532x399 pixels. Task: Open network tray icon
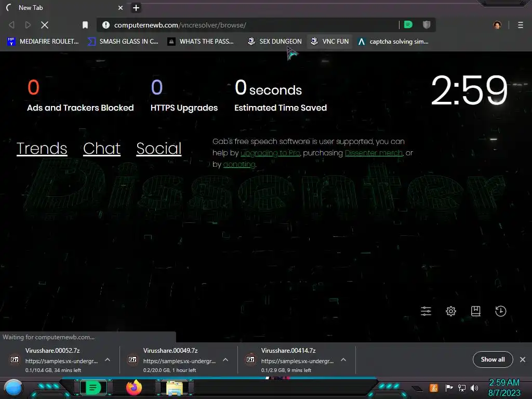coord(462,388)
